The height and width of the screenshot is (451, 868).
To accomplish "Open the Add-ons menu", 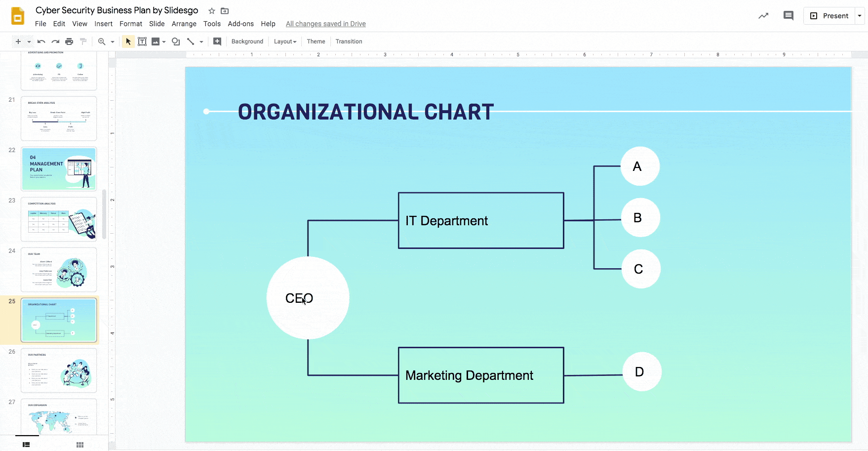I will click(x=241, y=24).
